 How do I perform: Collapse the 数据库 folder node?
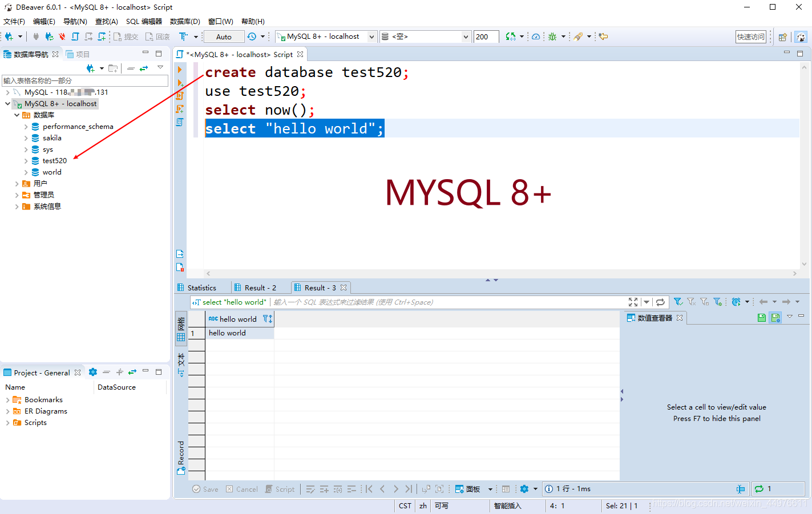click(17, 115)
